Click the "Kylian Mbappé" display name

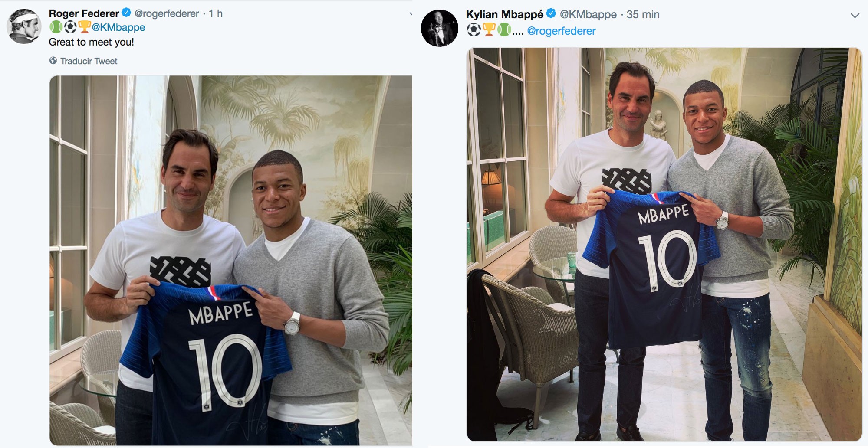click(x=504, y=14)
